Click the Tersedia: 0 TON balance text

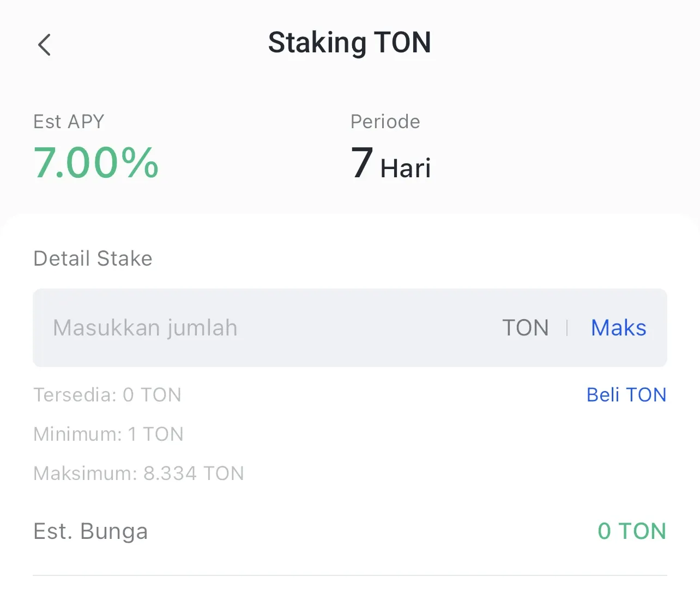click(107, 394)
